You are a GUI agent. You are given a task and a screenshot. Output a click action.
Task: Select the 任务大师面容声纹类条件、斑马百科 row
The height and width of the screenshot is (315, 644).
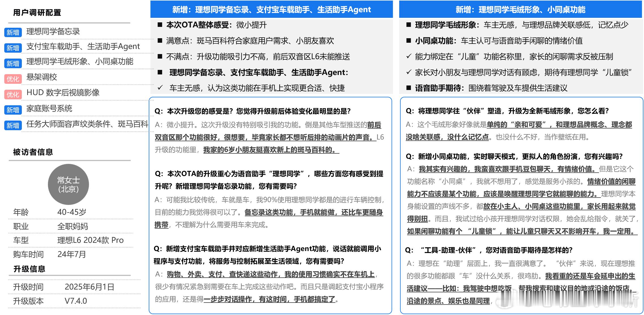pos(87,124)
